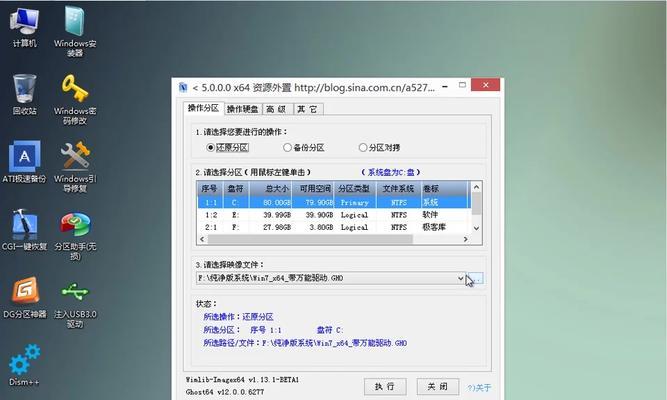The image size is (667, 400).
Task: Click the partition list scroll-down arrow
Action: pyautogui.click(x=476, y=228)
